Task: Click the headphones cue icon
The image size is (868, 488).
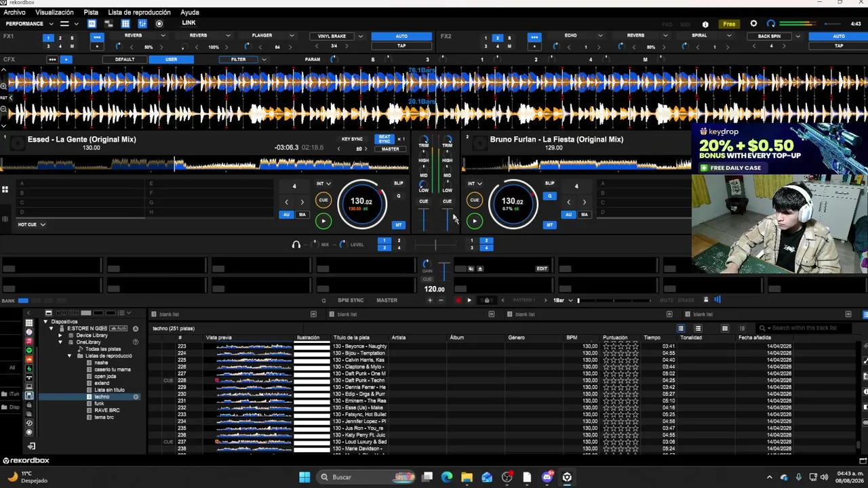Action: 296,245
